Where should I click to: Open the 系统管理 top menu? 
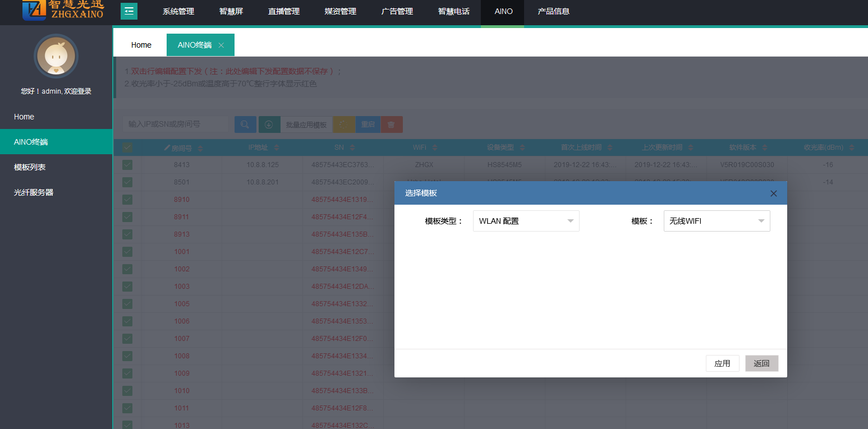178,11
